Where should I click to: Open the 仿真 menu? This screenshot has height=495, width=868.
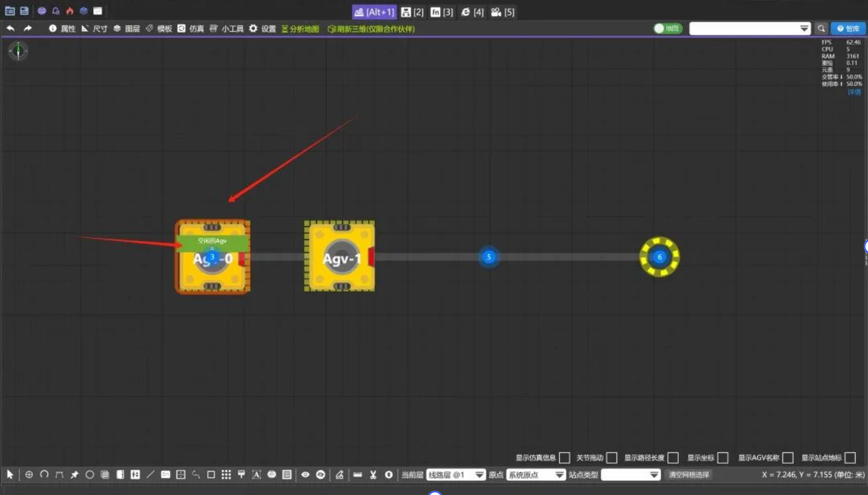tap(191, 29)
